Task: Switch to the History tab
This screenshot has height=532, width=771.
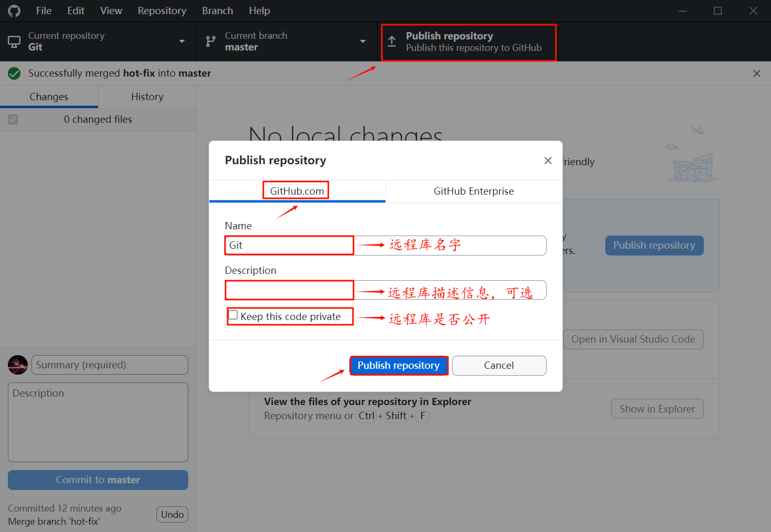Action: pyautogui.click(x=147, y=97)
